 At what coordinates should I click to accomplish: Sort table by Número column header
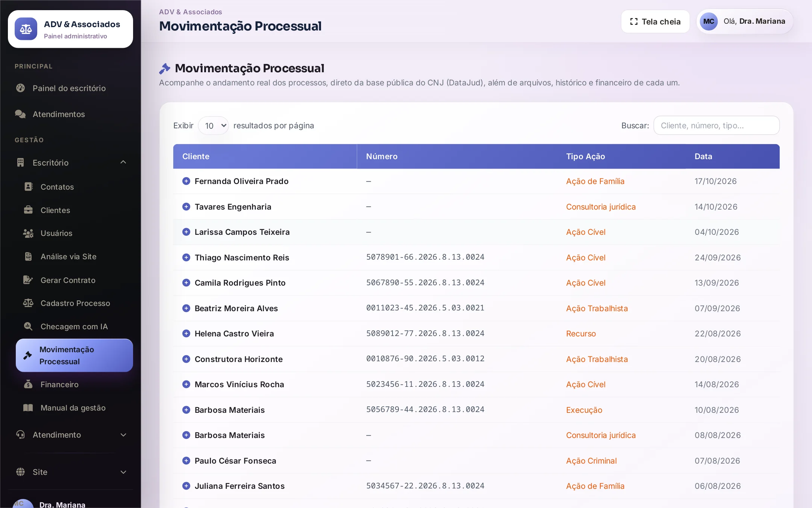click(457, 156)
